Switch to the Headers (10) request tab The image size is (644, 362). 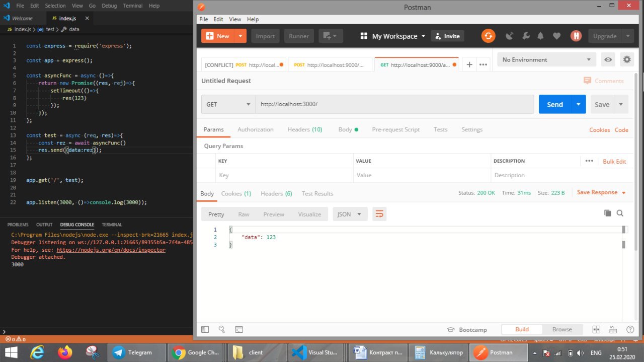pyautogui.click(x=305, y=129)
